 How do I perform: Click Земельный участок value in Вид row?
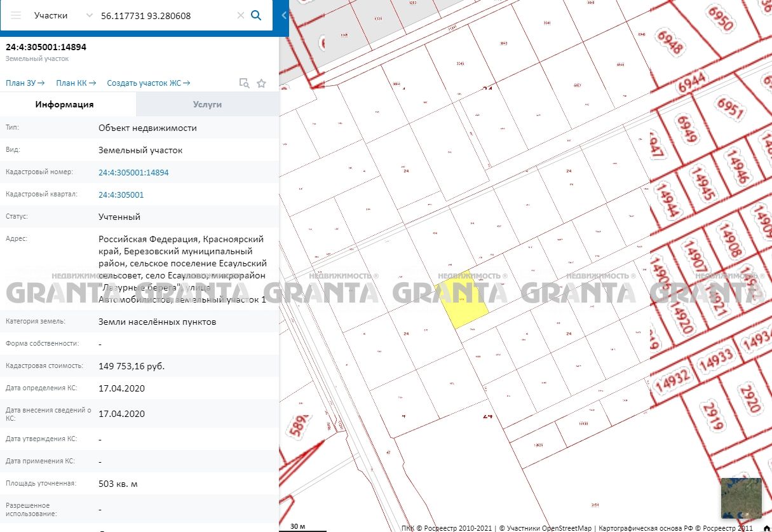coord(140,150)
